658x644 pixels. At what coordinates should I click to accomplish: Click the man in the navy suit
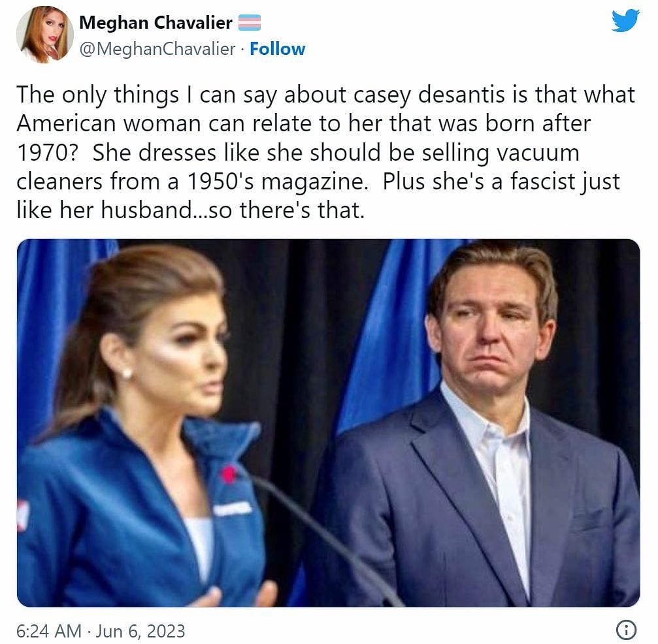[x=483, y=424]
